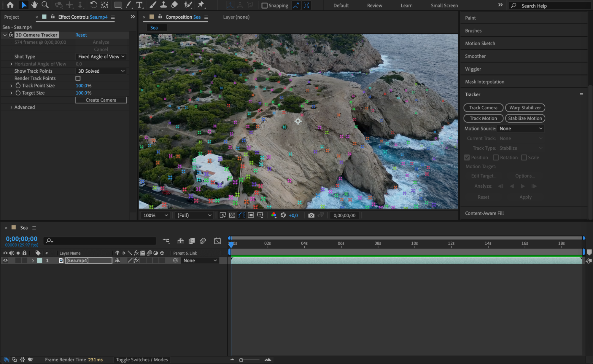593x364 pixels.
Task: Expand the Advanced tracker settings
Action: (11, 107)
